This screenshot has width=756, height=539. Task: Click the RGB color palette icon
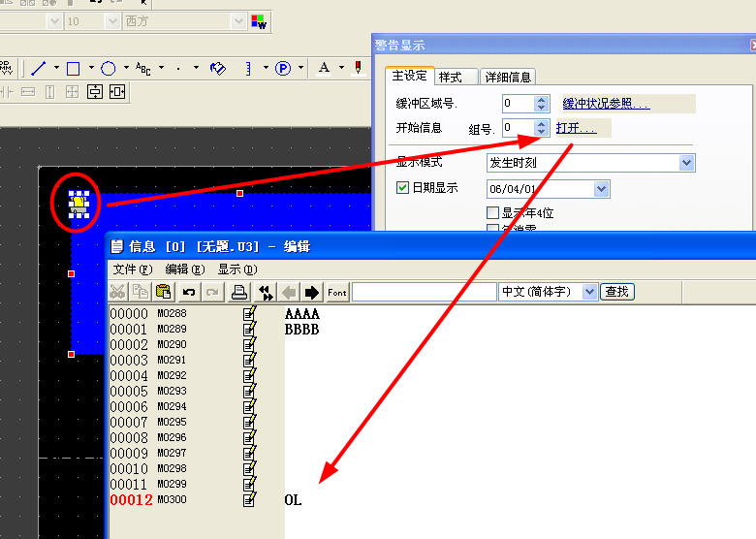tap(259, 21)
